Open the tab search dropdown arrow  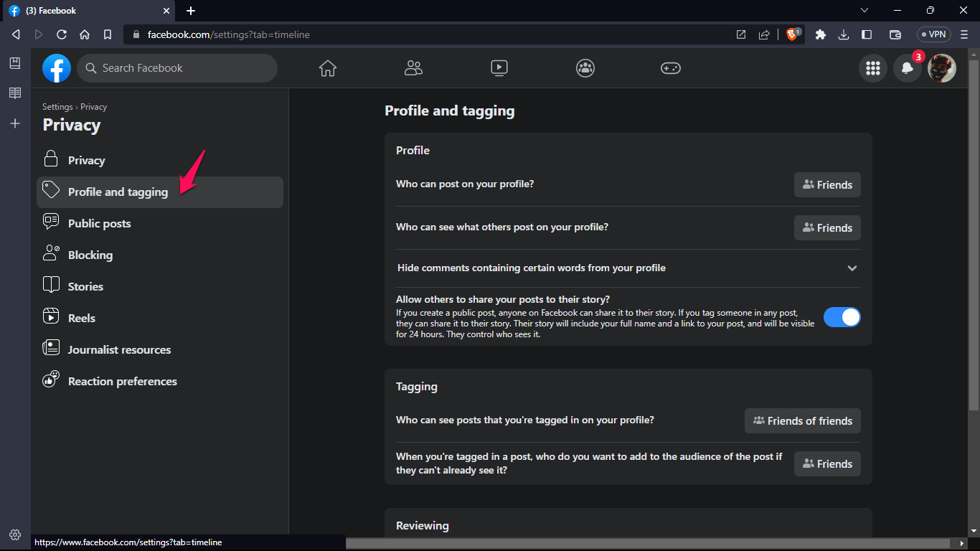(864, 10)
